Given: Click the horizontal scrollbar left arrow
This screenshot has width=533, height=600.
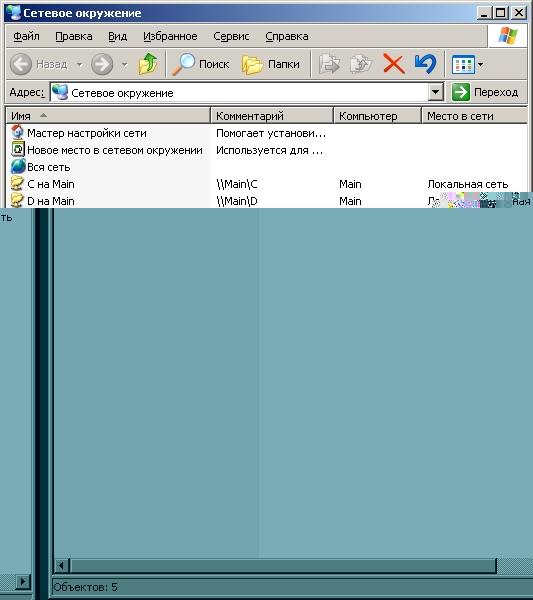Looking at the screenshot, I should click(61, 565).
